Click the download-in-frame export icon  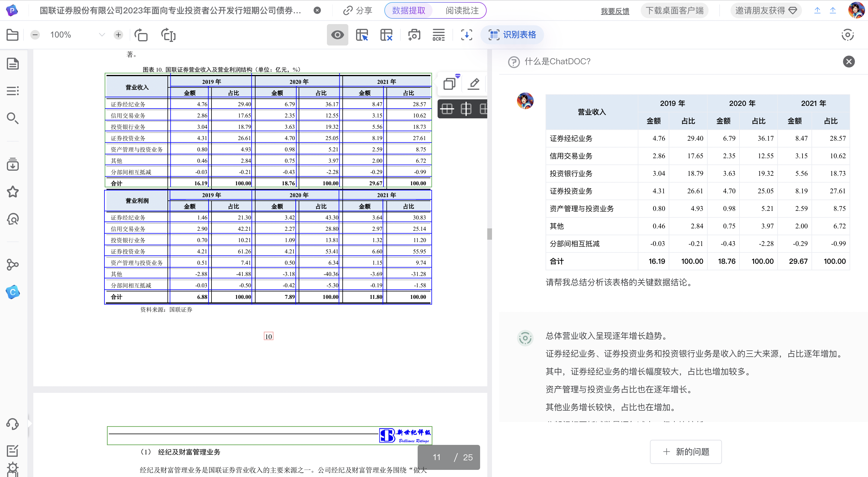pos(467,35)
